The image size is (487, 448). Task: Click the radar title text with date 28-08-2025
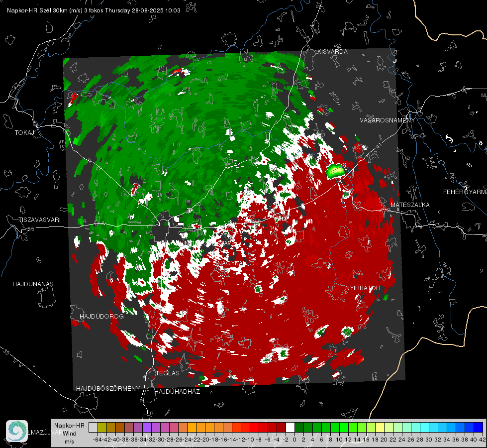(94, 10)
